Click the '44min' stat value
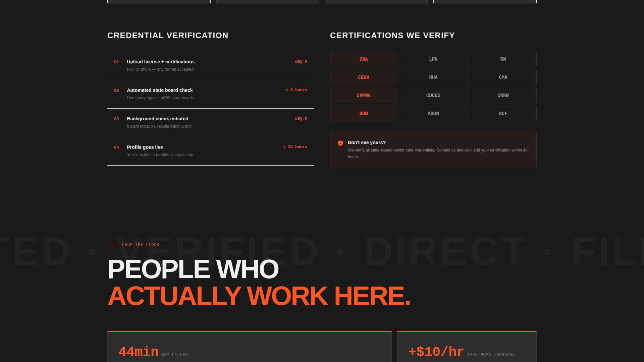 139,352
